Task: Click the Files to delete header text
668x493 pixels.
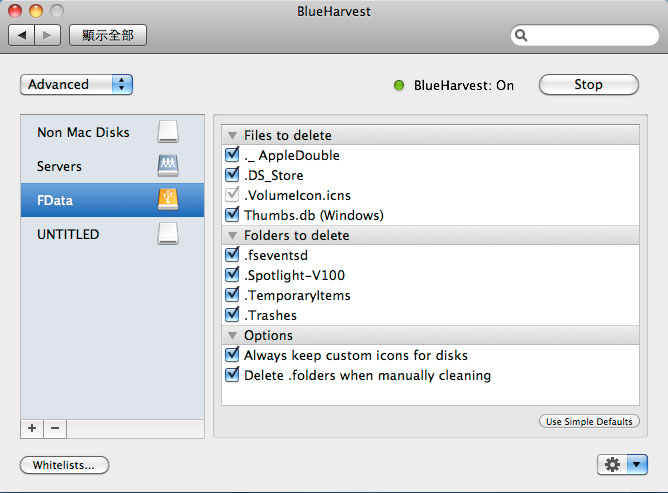Action: tap(288, 136)
